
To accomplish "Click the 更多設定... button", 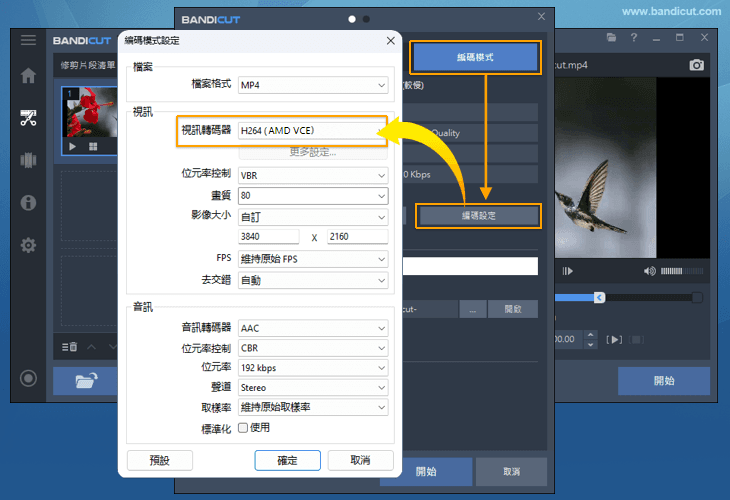I will click(x=313, y=152).
